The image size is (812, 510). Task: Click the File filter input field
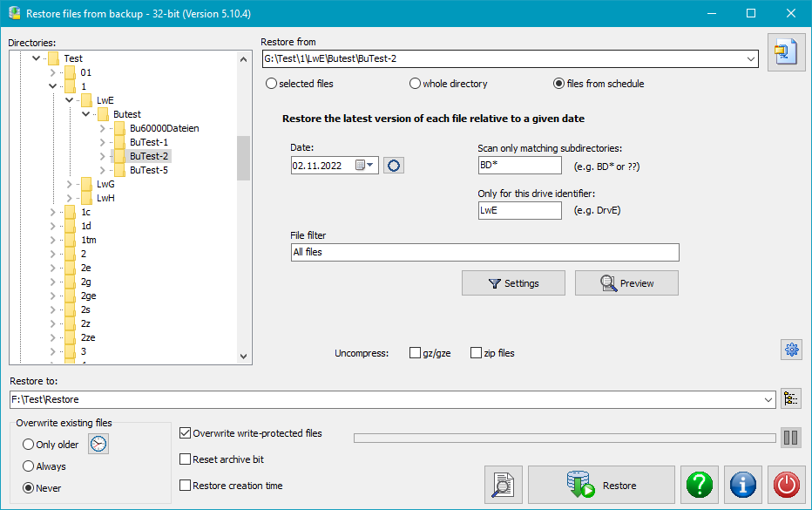pos(484,252)
